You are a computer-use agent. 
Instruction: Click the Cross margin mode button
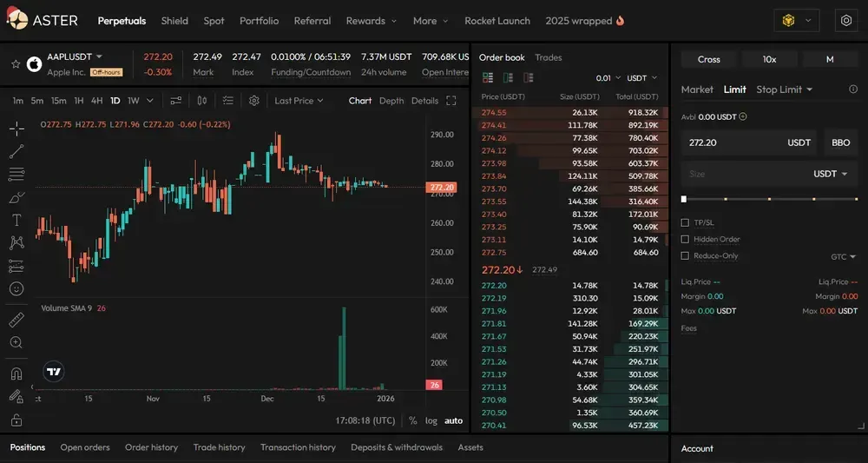point(708,59)
